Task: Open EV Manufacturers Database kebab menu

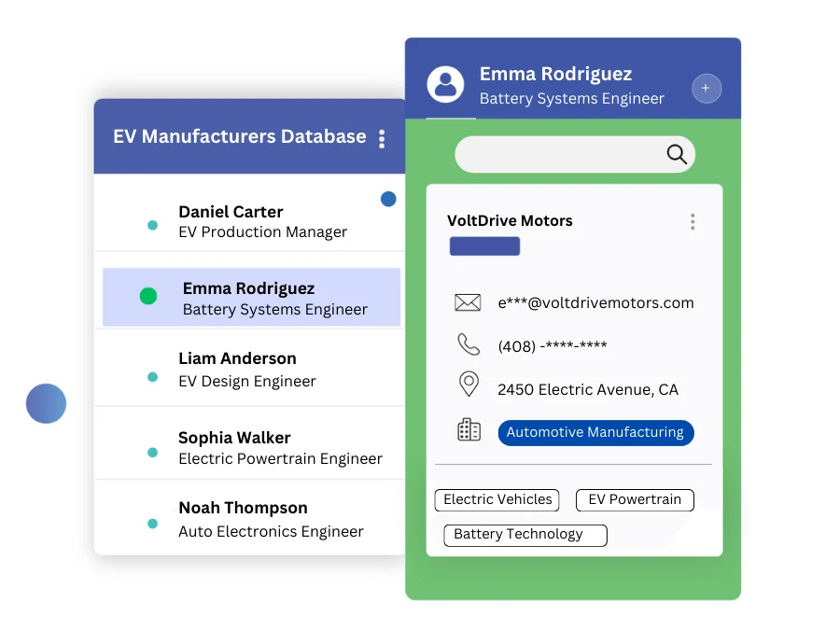Action: tap(382, 139)
